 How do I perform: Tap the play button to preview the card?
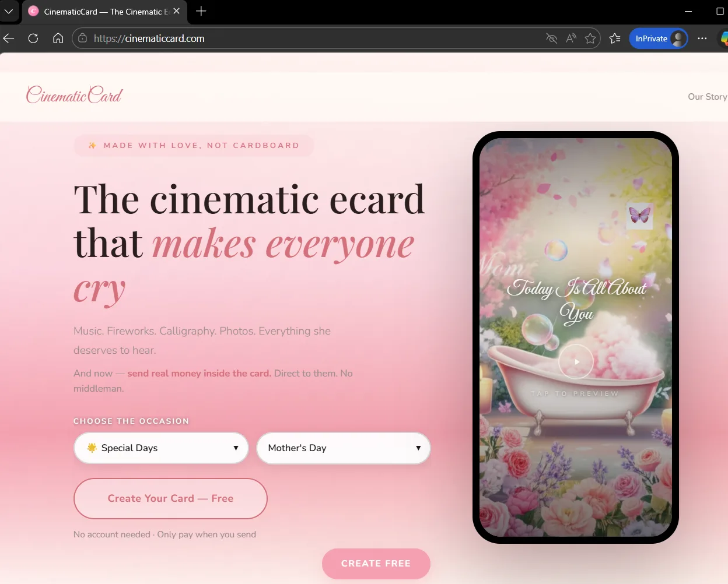pos(576,361)
